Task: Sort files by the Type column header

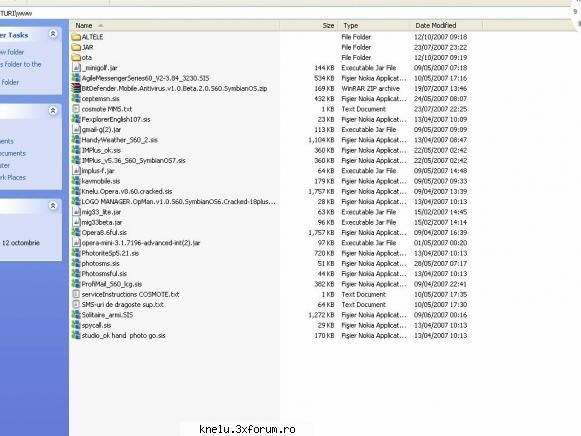Action: tap(374, 26)
